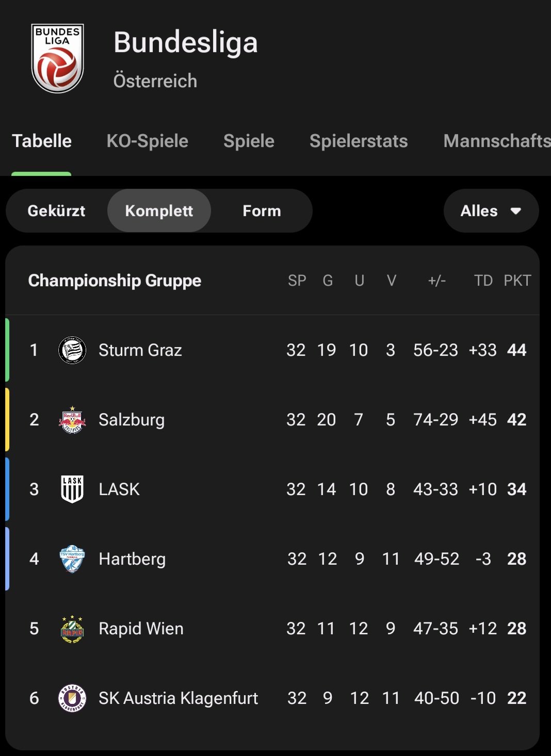551x756 pixels.
Task: Tap the Red Bull Salzburg crest
Action: pyautogui.click(x=72, y=420)
